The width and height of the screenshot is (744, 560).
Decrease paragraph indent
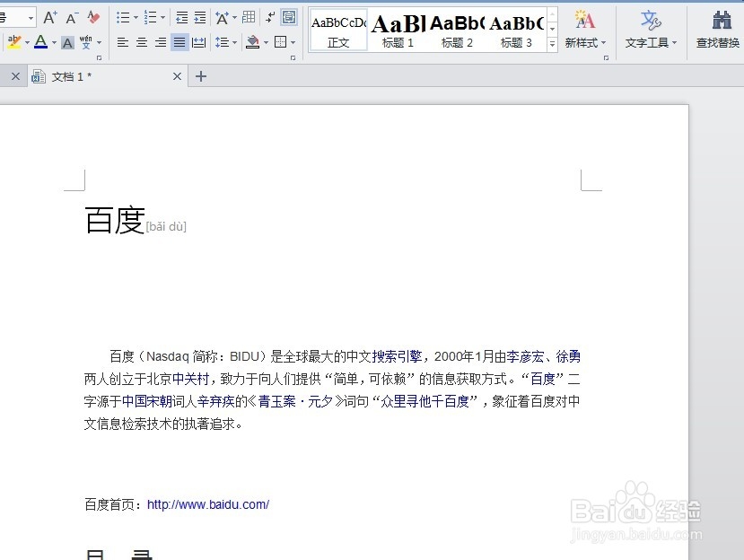tap(181, 18)
